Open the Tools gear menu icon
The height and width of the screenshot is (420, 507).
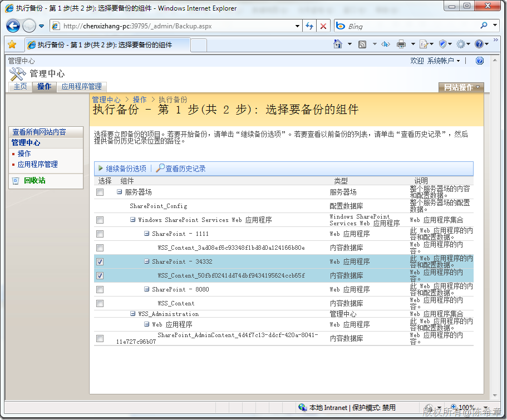[x=462, y=44]
